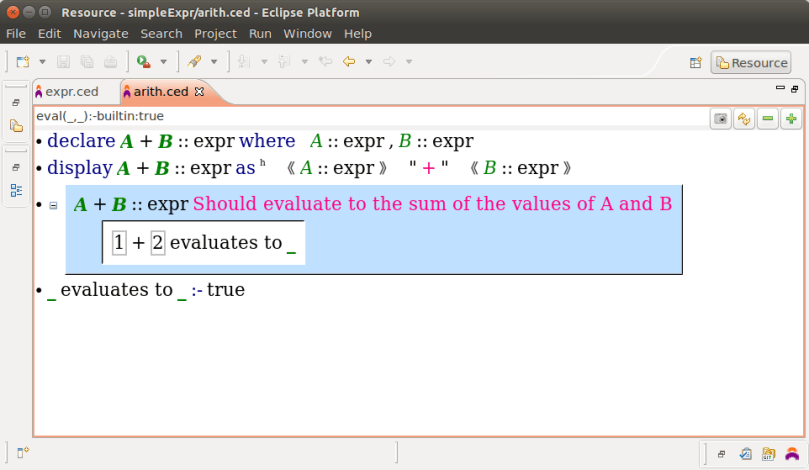Screen dimensions: 809x470
Task: Select the Resource perspective button
Action: click(x=750, y=63)
